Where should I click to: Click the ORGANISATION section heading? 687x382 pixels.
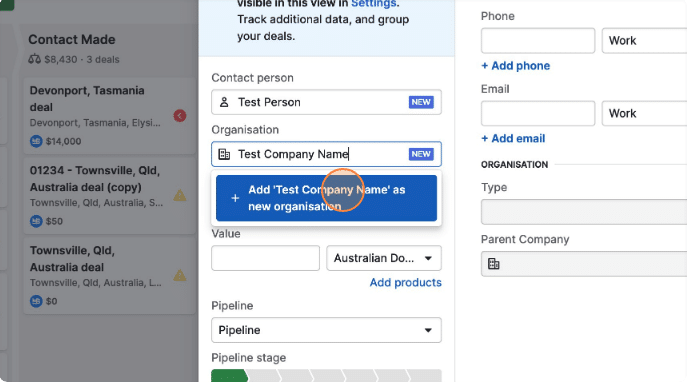tap(514, 165)
